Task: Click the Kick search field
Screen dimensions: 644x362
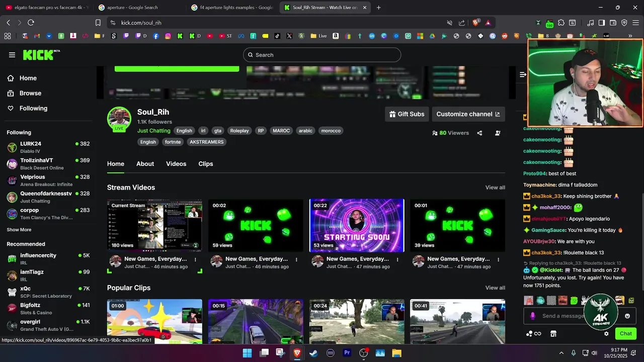Action: point(322,55)
